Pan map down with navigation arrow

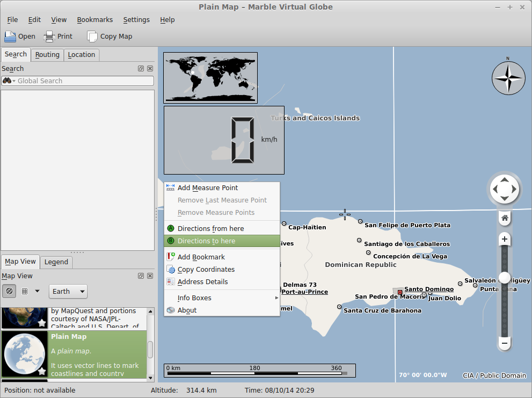click(x=505, y=198)
